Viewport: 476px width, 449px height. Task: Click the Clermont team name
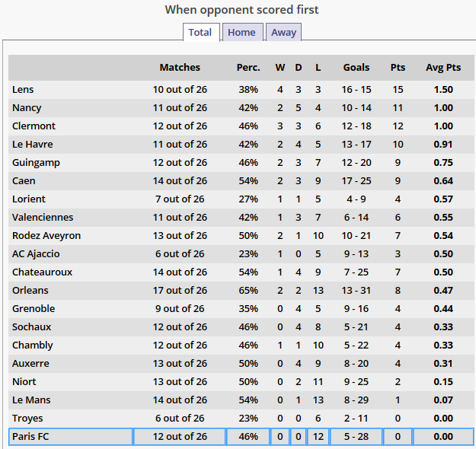tap(34, 126)
